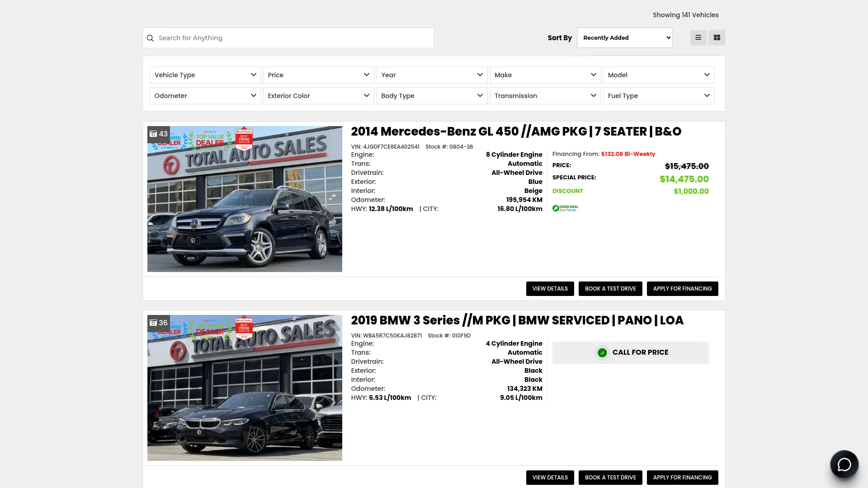
Task: Click the phone icon in Call For Price
Action: tap(602, 352)
